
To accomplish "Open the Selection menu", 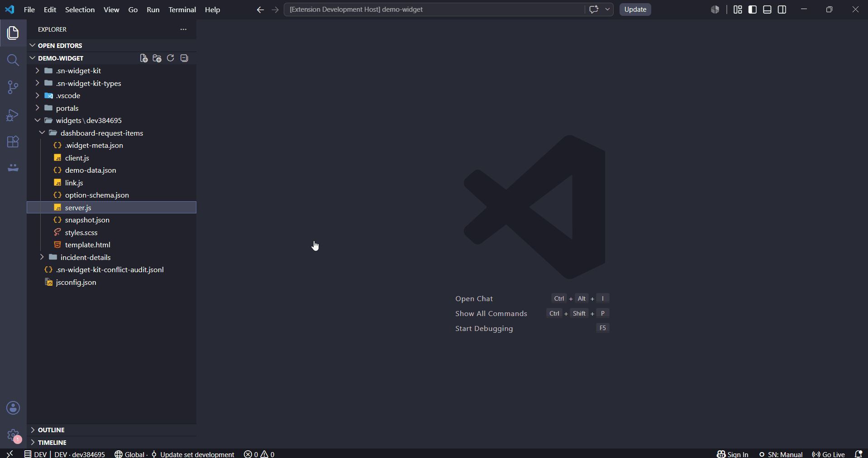I will [80, 9].
